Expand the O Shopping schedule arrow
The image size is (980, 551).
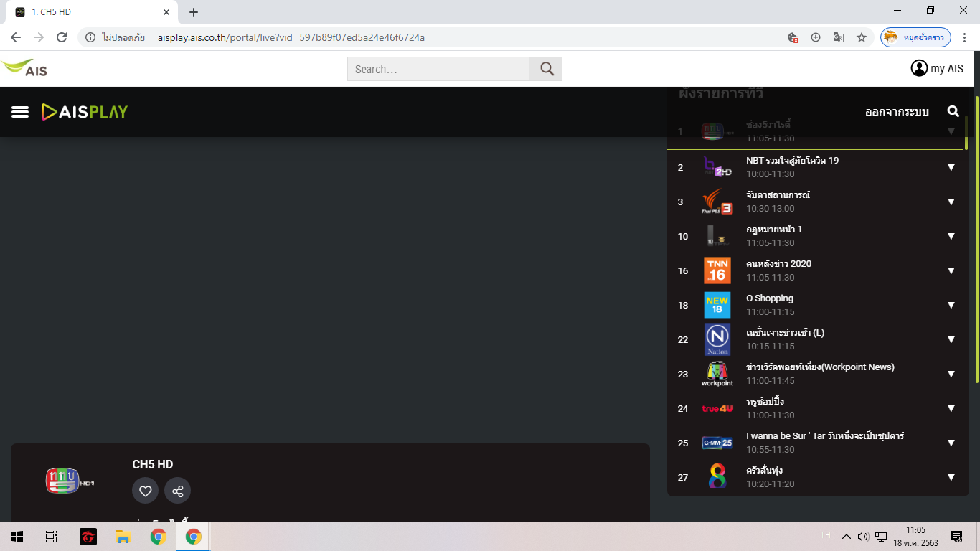pos(951,305)
